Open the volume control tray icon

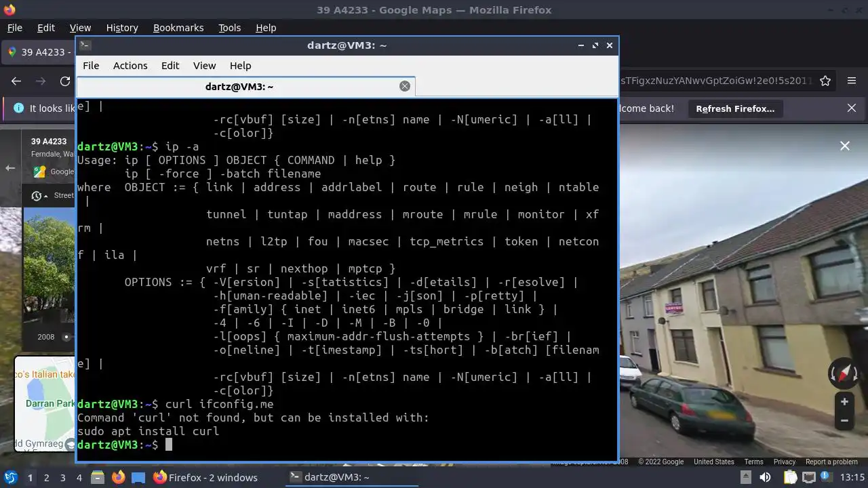click(x=764, y=477)
